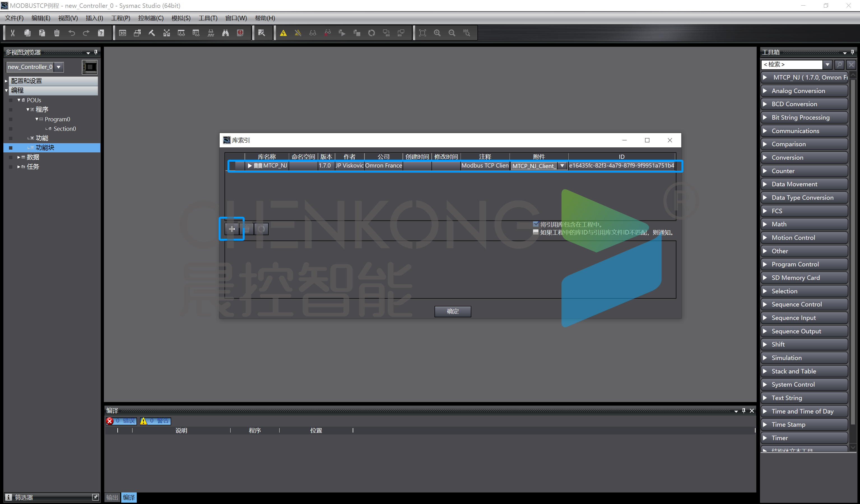Expand 配置和设置 section
860x504 pixels.
[x=6, y=81]
